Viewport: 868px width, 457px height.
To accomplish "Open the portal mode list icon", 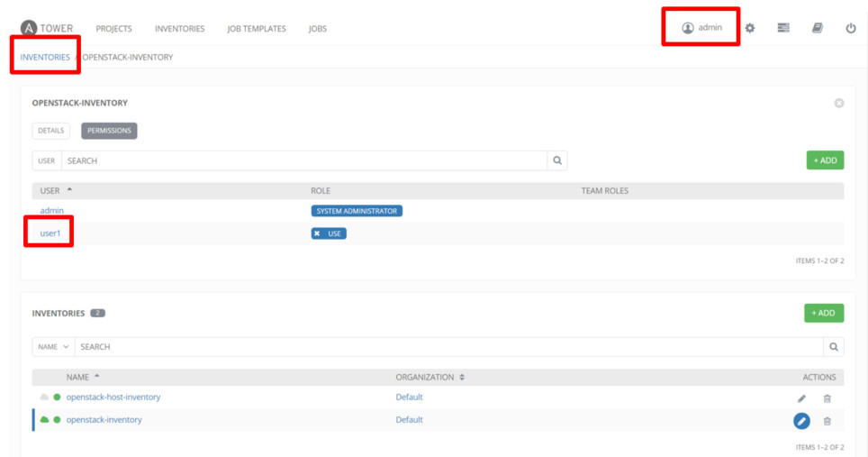I will (783, 28).
